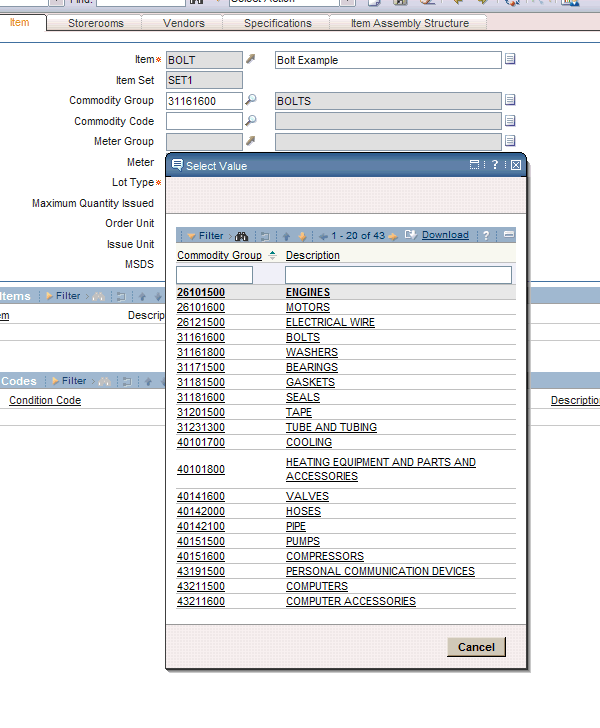Image resolution: width=600 pixels, height=728 pixels.
Task: Click dialog menu icon in Select Value title bar
Action: coord(474,165)
